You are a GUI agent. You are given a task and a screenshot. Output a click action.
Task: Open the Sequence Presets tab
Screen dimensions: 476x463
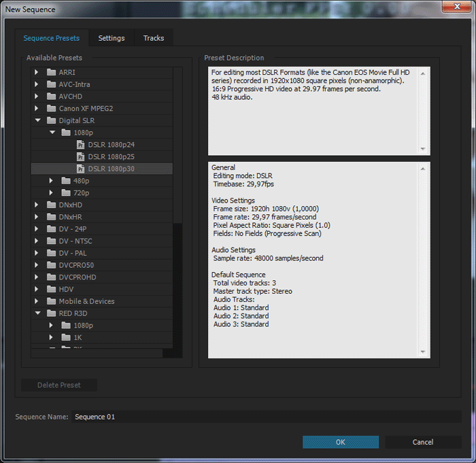pos(52,38)
